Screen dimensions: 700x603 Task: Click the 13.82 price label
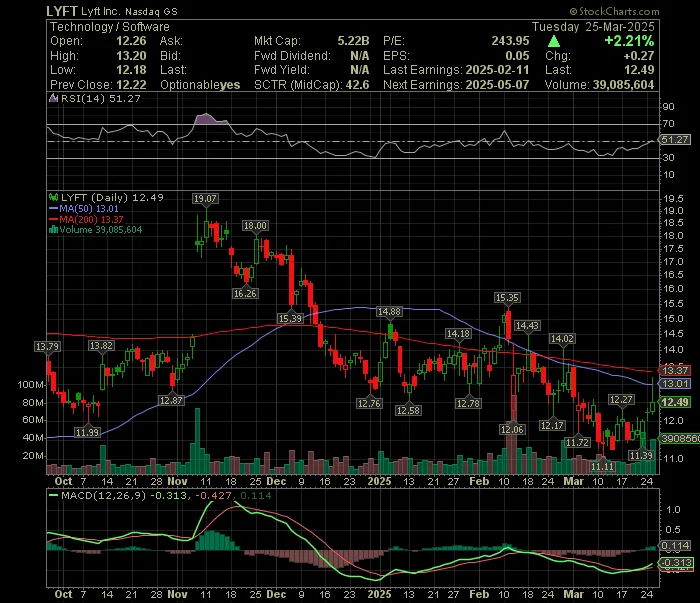coord(102,345)
